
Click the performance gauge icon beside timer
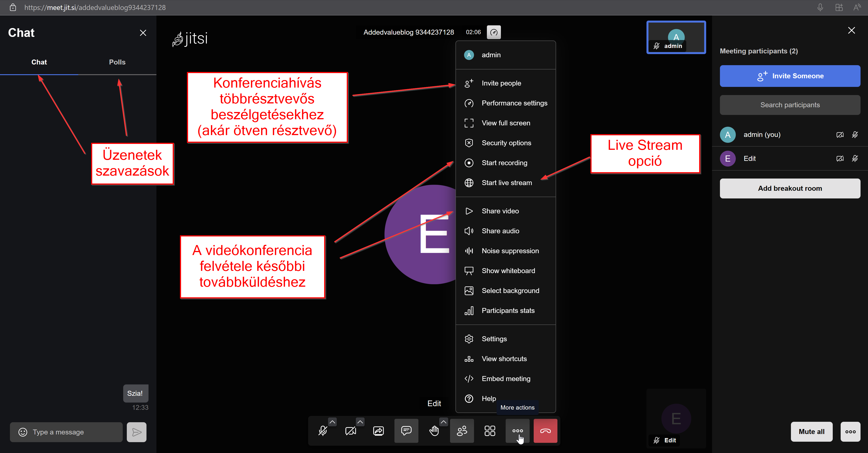(494, 32)
